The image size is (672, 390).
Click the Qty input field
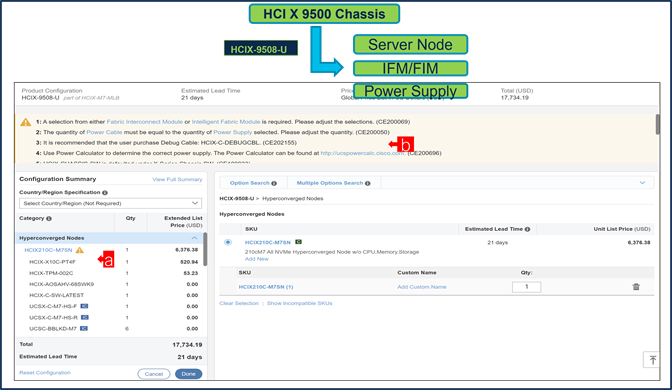[x=527, y=287]
